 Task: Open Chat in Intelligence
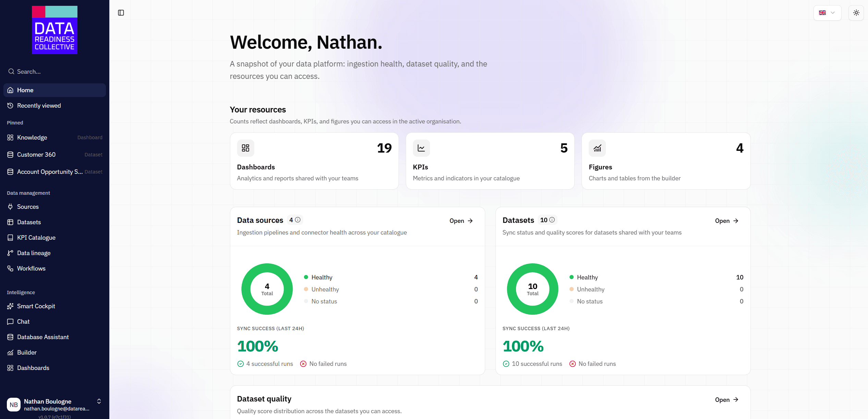tap(54, 322)
